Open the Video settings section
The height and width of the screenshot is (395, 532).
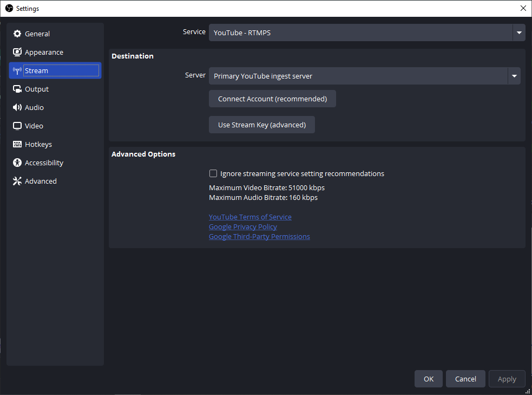[x=55, y=126]
